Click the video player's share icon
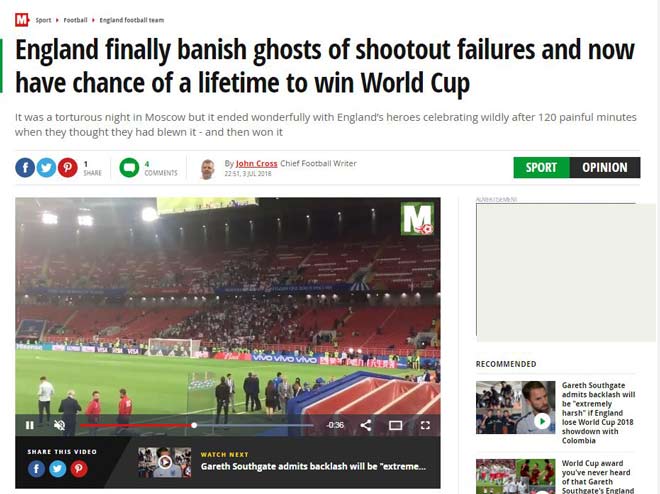Viewport: 660px width, 494px height. (x=366, y=425)
